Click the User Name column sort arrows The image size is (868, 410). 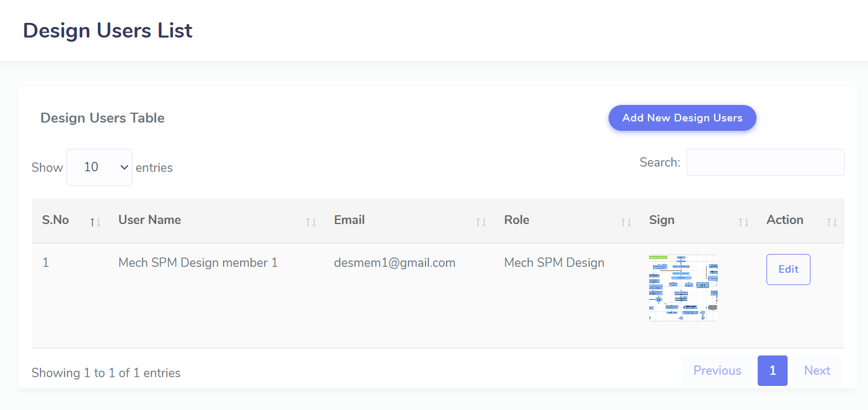[x=311, y=222]
